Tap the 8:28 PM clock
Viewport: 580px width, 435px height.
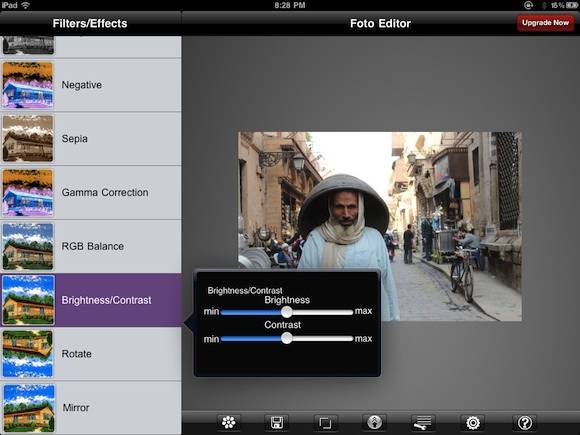point(290,5)
